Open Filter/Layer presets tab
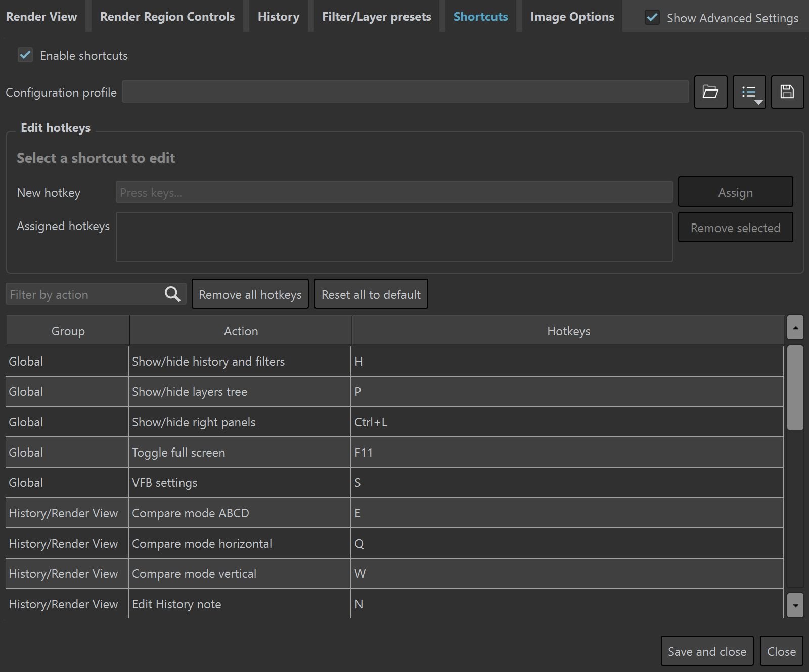The width and height of the screenshot is (809, 672). coord(377,17)
